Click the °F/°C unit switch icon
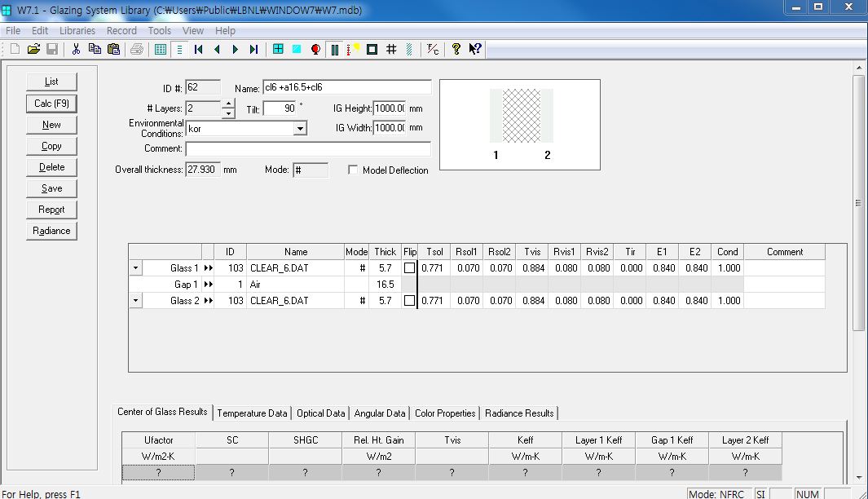The image size is (868, 499). click(x=433, y=49)
